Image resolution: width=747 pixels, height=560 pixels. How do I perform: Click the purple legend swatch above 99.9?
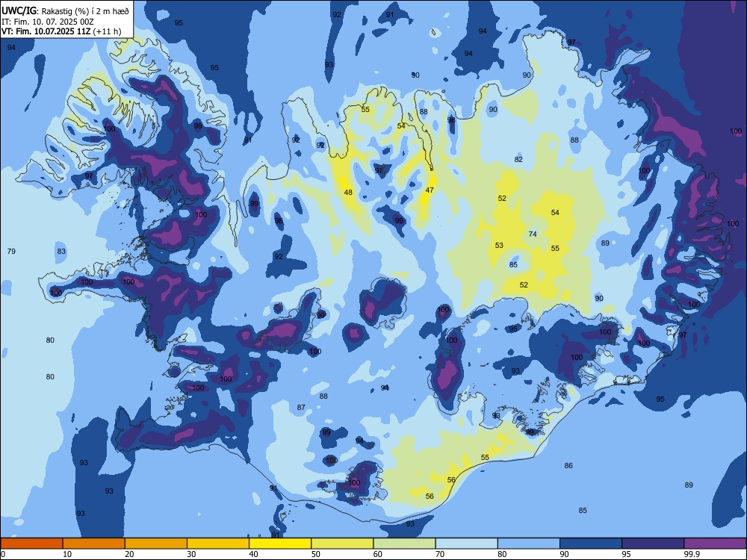point(715,544)
